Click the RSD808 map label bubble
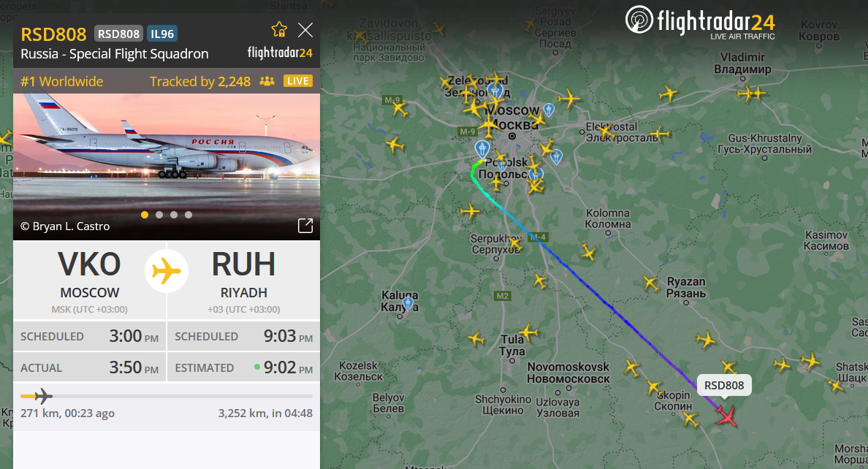This screenshot has width=868, height=469. point(724,386)
